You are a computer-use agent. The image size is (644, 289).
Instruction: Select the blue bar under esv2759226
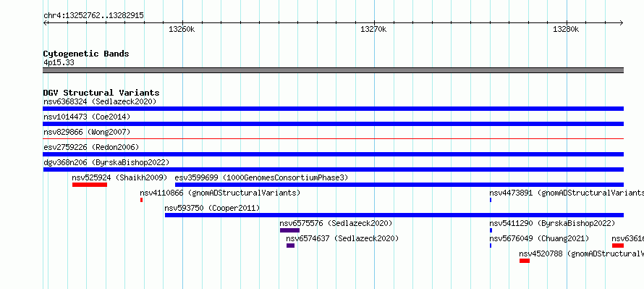tap(333, 154)
